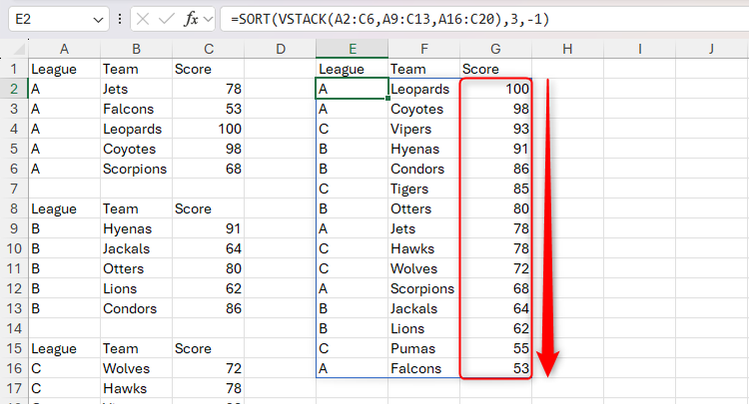
Task: Click cell B2 with Jets
Action: pyautogui.click(x=136, y=89)
